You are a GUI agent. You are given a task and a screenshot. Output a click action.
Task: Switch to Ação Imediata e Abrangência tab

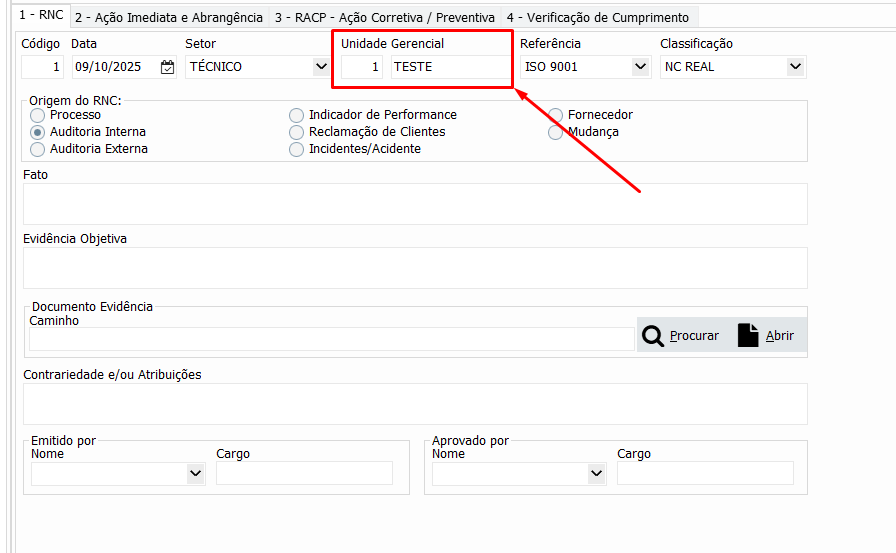[168, 18]
